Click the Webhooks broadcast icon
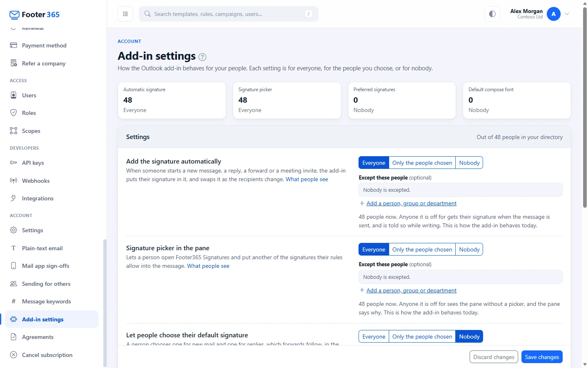Viewport: 588px width, 368px height. (x=13, y=181)
